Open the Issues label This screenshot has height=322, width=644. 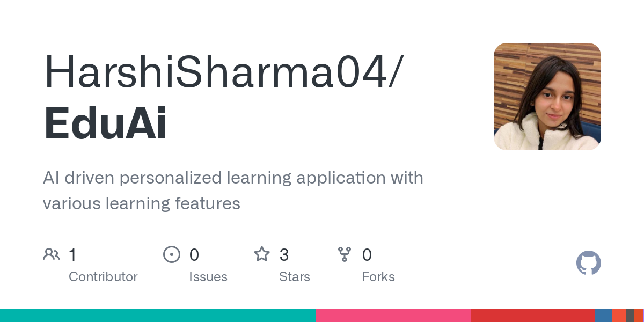click(208, 277)
